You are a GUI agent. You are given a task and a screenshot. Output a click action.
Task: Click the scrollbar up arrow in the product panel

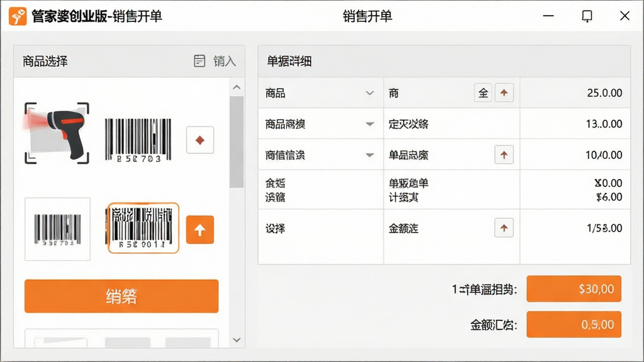(236, 87)
